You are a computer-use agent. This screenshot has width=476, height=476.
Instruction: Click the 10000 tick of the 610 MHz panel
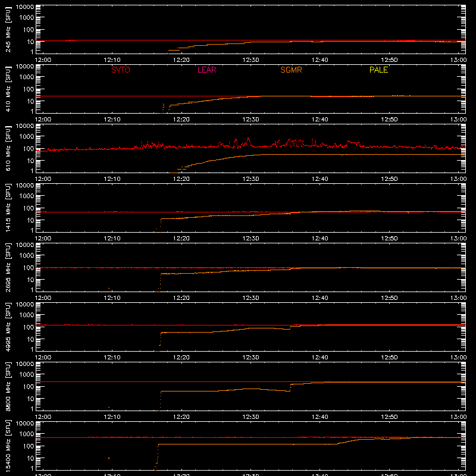(x=25, y=126)
